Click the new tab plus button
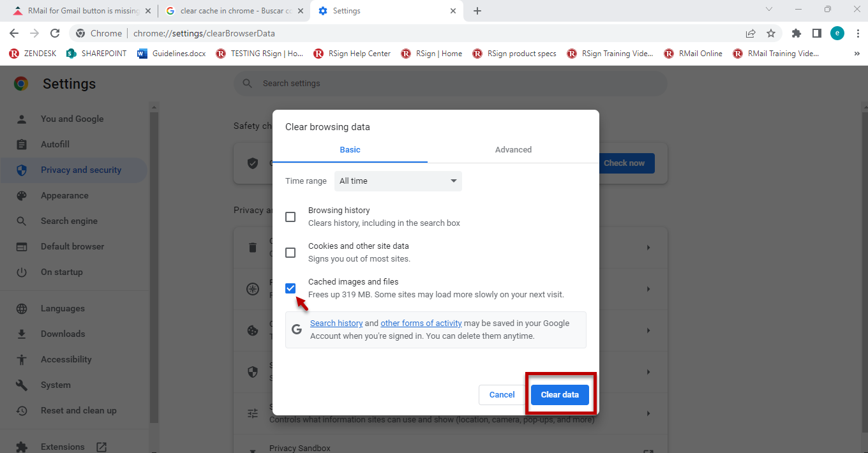This screenshot has width=868, height=453. coord(477,11)
